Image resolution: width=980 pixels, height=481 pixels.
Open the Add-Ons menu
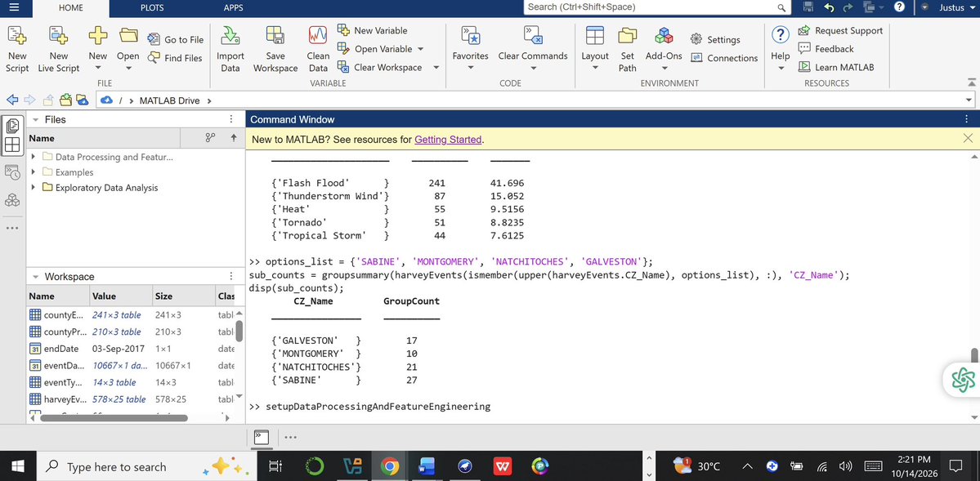point(664,50)
